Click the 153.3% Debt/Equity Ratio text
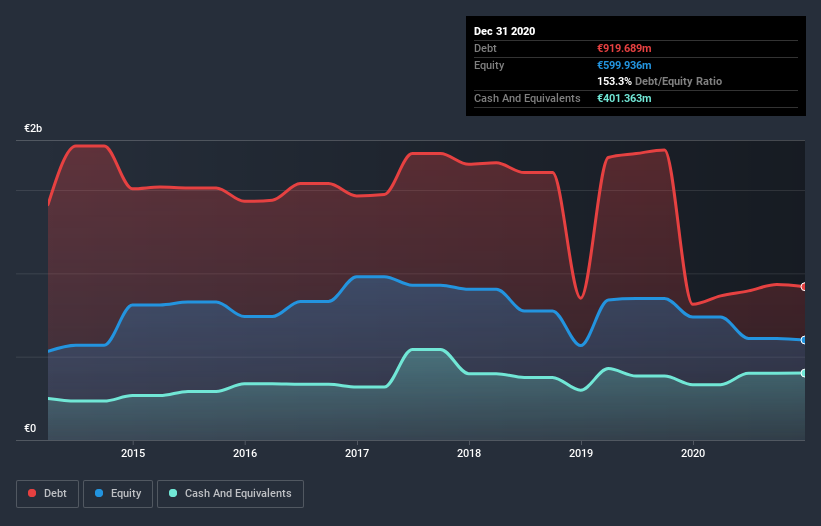This screenshot has height=526, width=821. point(659,81)
